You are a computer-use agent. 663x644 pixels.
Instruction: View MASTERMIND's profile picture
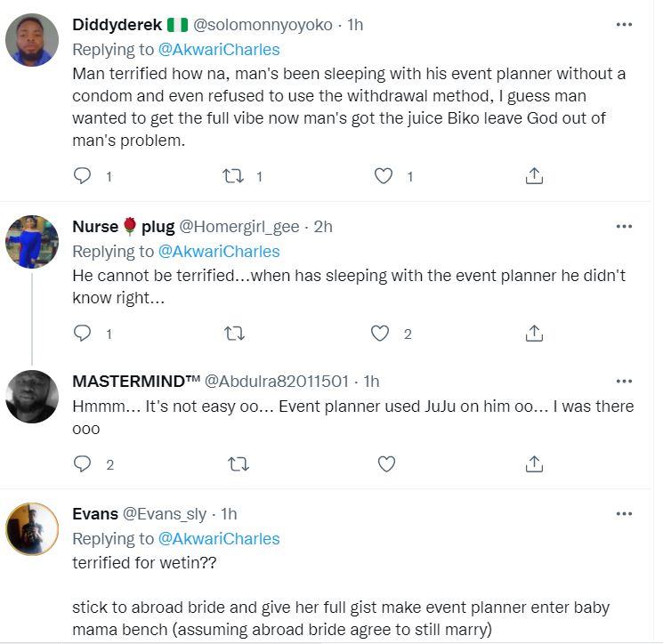[x=32, y=397]
